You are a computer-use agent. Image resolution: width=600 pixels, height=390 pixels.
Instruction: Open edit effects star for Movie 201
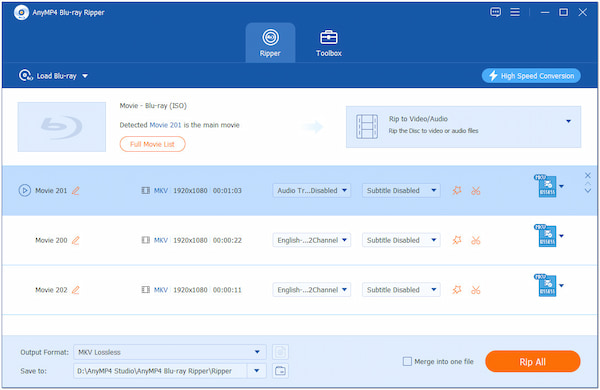(457, 190)
